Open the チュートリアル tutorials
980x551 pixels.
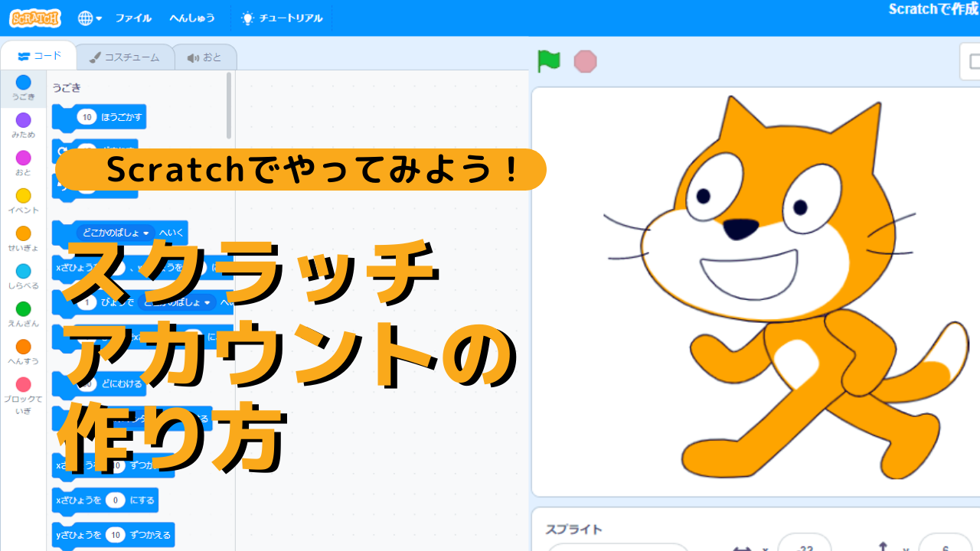pyautogui.click(x=282, y=18)
